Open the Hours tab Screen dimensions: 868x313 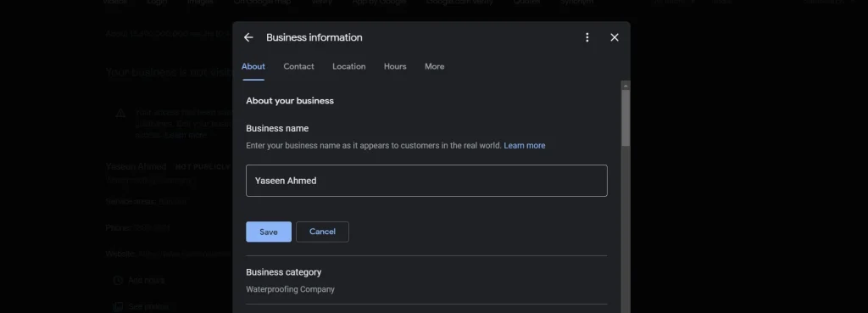click(395, 66)
